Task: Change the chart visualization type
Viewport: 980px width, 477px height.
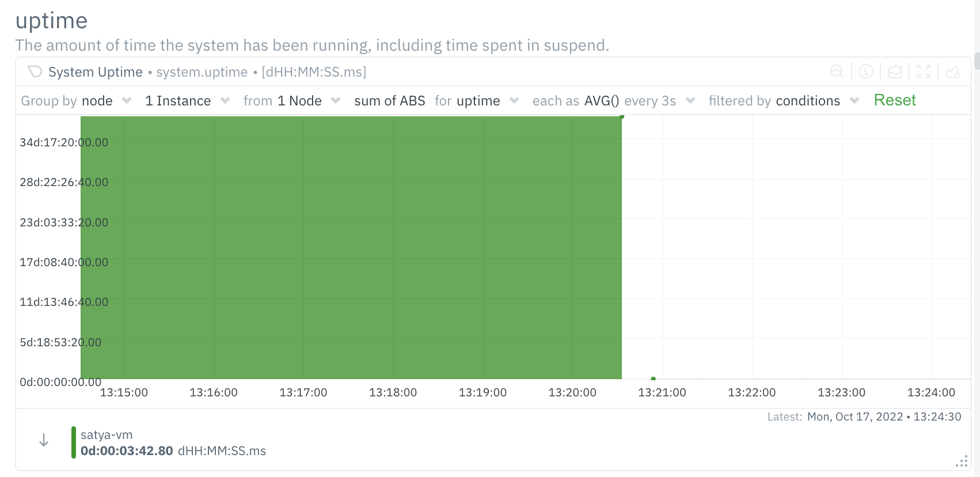Action: (x=894, y=72)
